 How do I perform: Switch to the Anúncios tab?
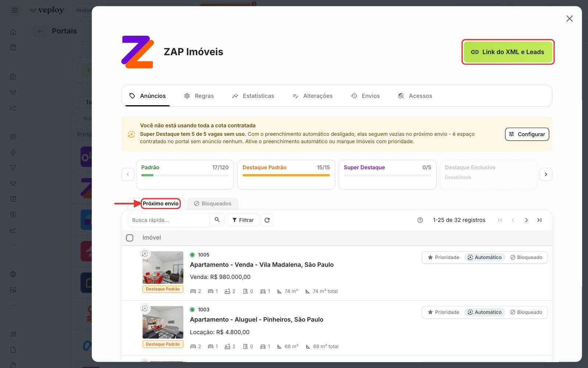(147, 96)
